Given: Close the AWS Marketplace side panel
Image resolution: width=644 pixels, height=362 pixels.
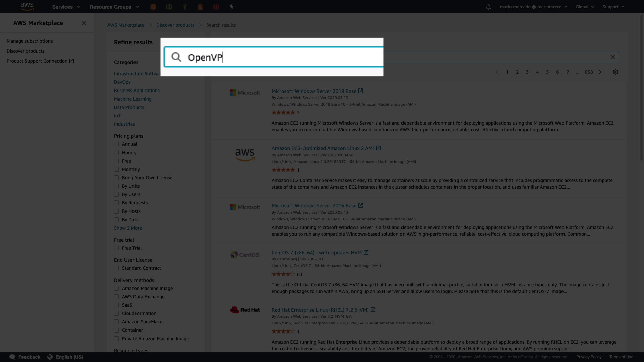Looking at the screenshot, I should [84, 23].
